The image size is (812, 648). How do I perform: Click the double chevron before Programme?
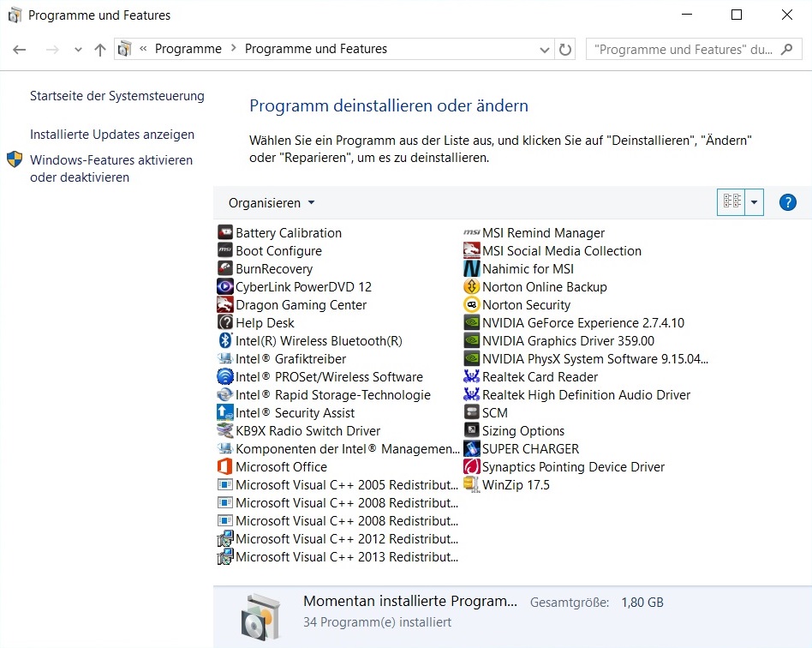(x=143, y=49)
